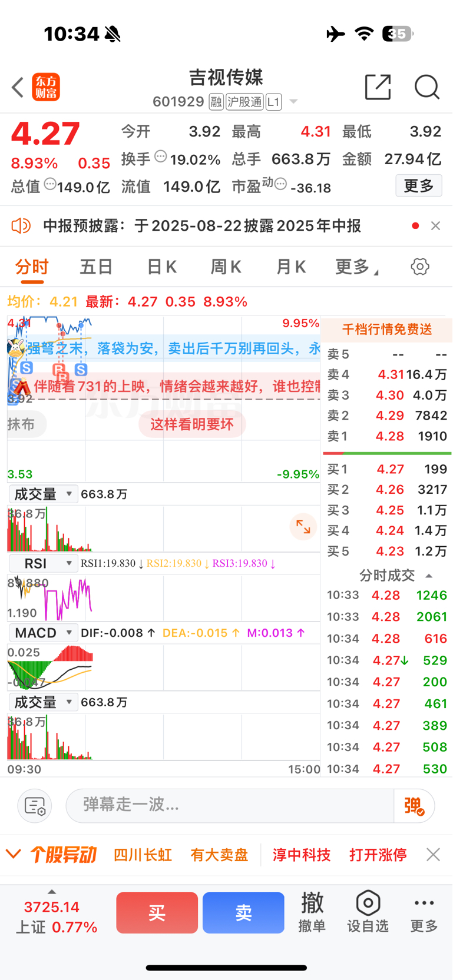
Task: Tap the 弹 send barrage icon
Action: (414, 806)
